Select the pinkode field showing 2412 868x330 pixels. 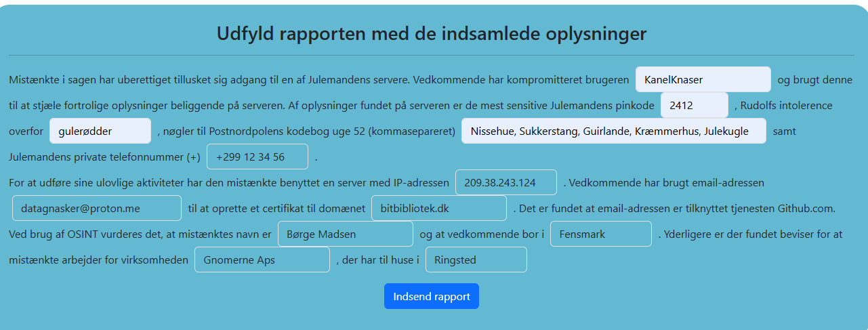tap(694, 105)
